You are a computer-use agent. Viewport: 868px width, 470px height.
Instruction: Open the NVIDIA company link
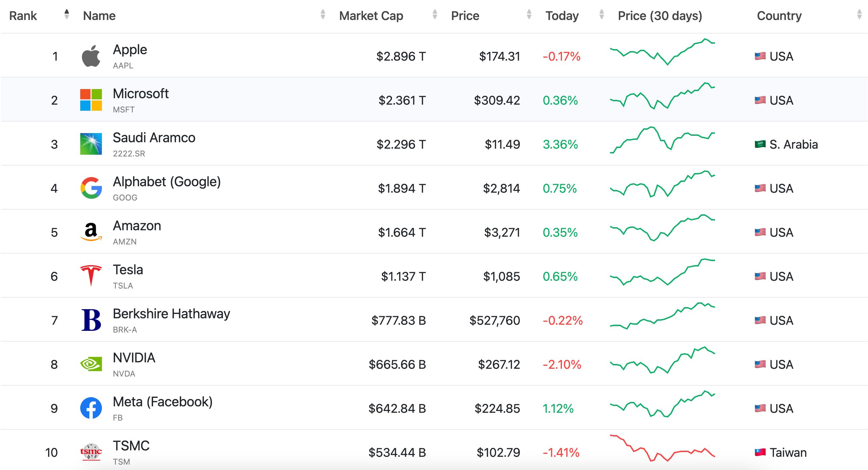(x=134, y=358)
